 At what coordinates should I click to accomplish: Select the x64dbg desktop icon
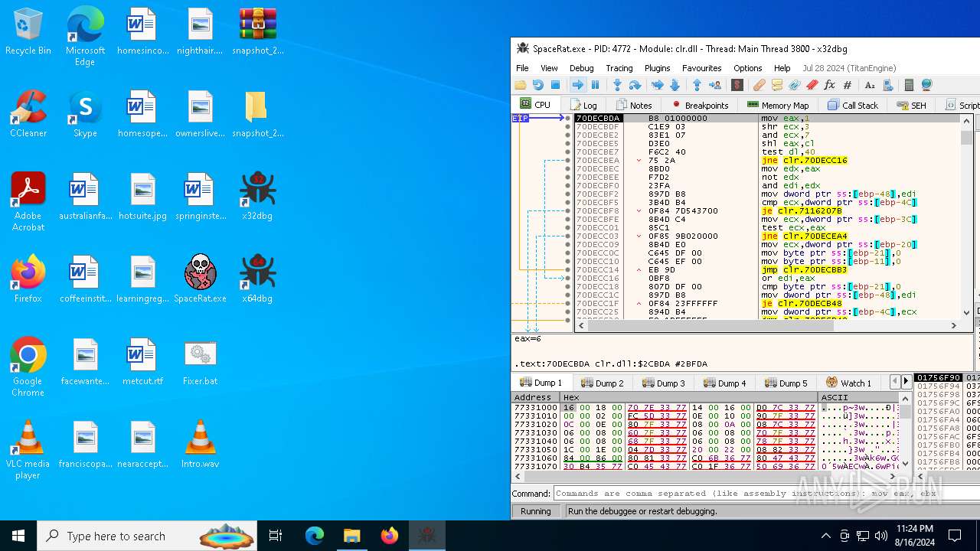tap(257, 279)
